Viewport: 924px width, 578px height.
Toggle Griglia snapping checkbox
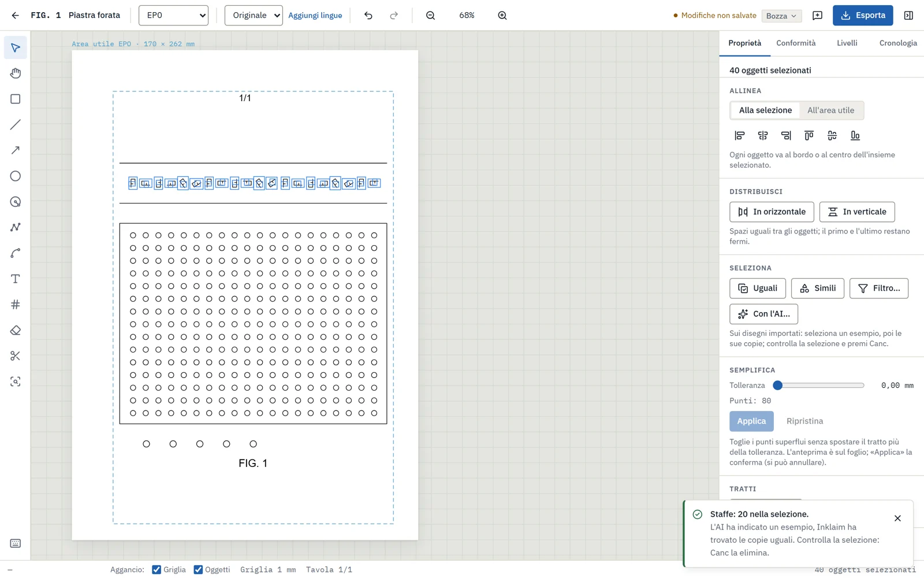(157, 570)
